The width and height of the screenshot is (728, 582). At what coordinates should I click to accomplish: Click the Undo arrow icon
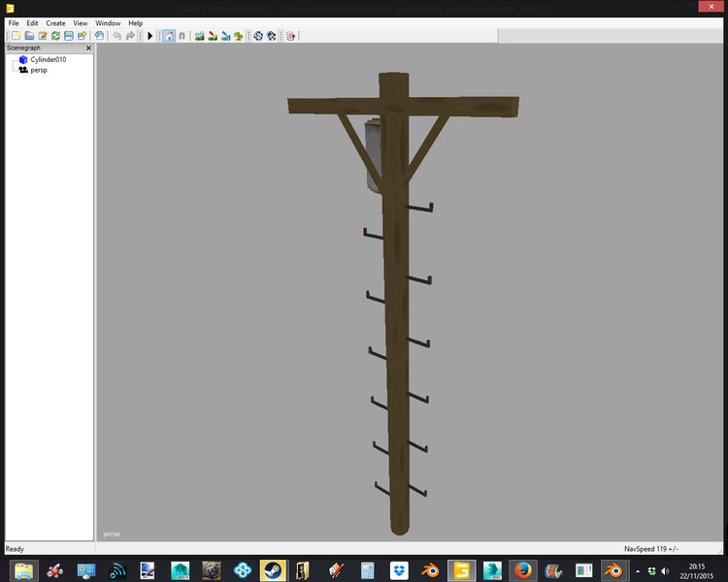pyautogui.click(x=116, y=36)
